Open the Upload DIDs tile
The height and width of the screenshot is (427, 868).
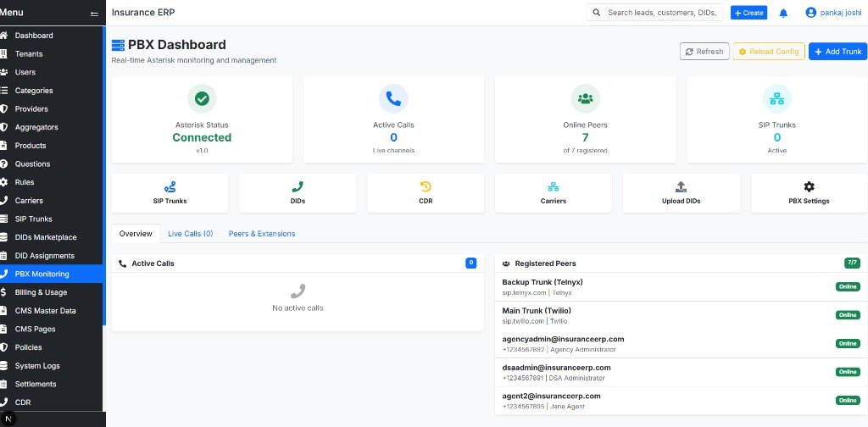point(682,193)
